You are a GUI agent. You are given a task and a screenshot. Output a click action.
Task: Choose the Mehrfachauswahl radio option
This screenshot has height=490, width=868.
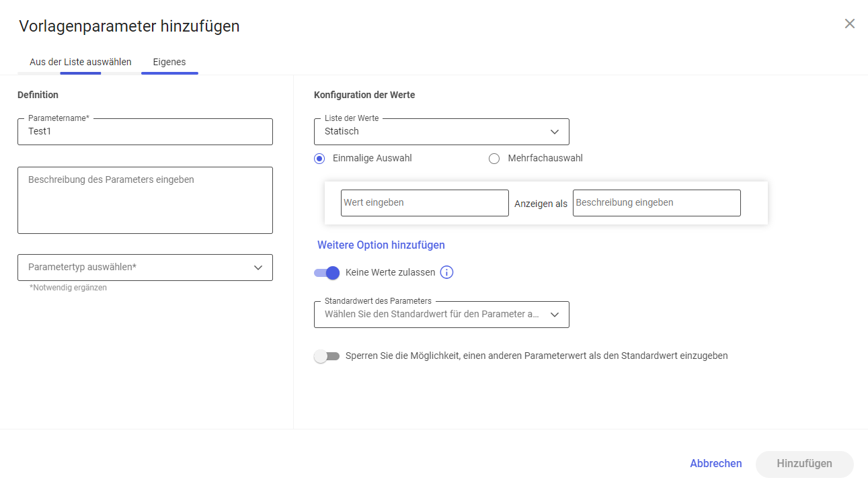point(494,159)
